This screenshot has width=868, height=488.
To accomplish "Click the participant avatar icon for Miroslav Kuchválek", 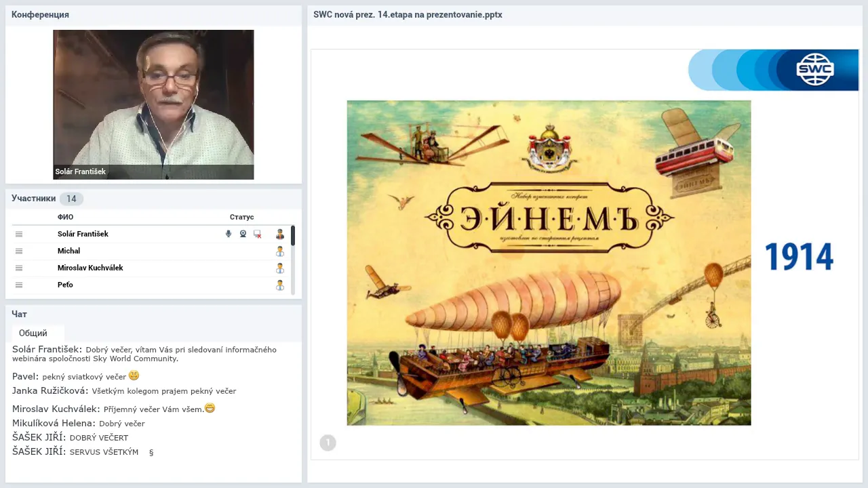I will click(279, 268).
